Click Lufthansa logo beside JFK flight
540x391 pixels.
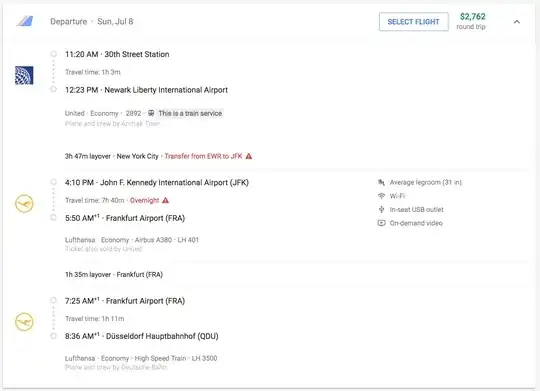24,204
